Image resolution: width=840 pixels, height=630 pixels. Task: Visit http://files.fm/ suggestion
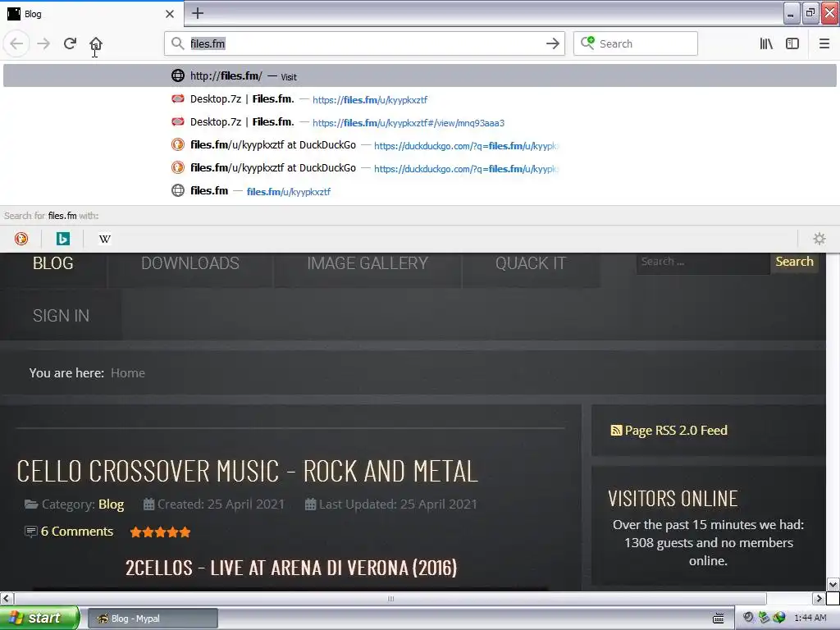tap(420, 76)
